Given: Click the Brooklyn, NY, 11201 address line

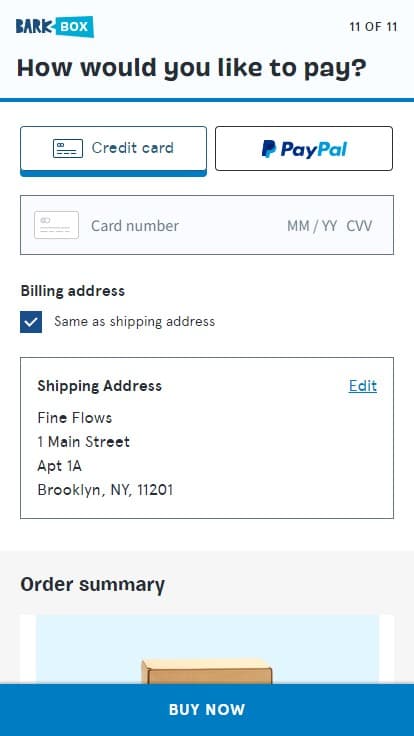Looking at the screenshot, I should point(105,490).
